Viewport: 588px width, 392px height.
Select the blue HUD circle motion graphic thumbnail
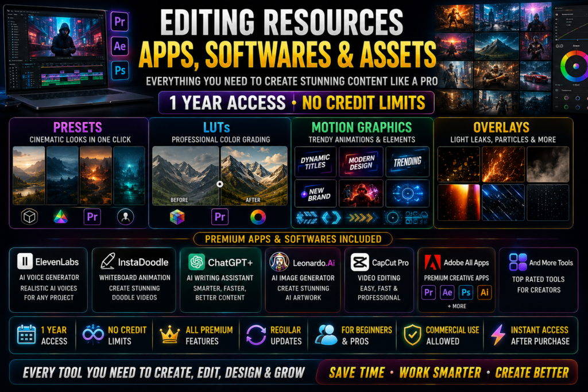(407, 193)
